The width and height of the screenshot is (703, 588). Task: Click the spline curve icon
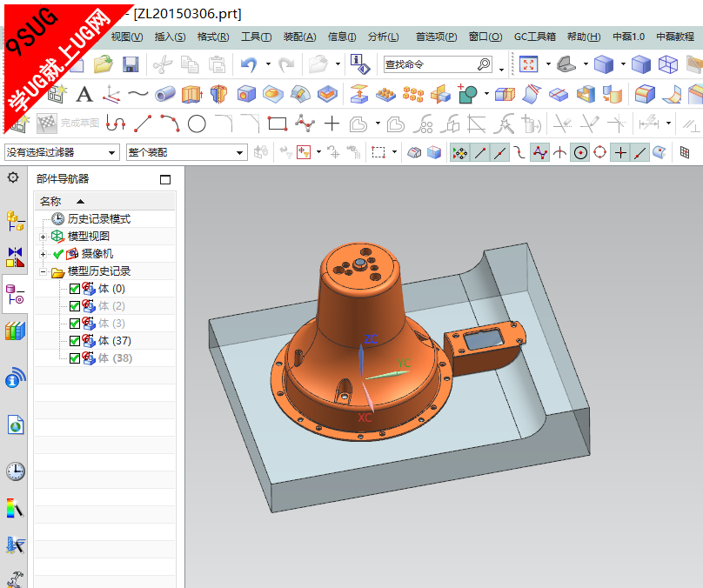(x=137, y=94)
